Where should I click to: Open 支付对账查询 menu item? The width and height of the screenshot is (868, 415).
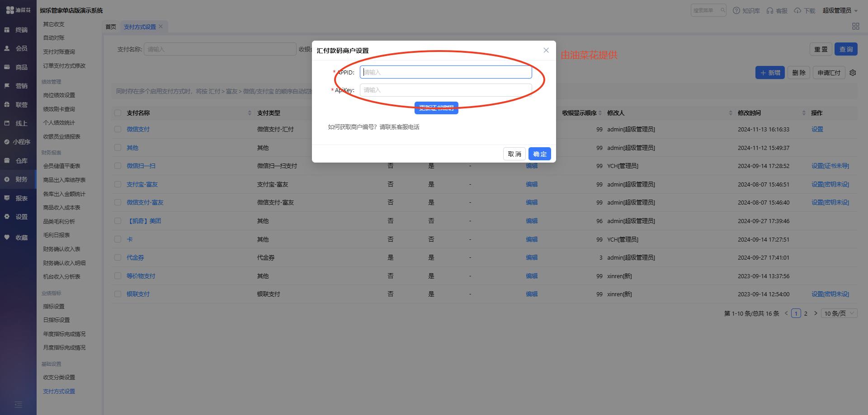(59, 52)
